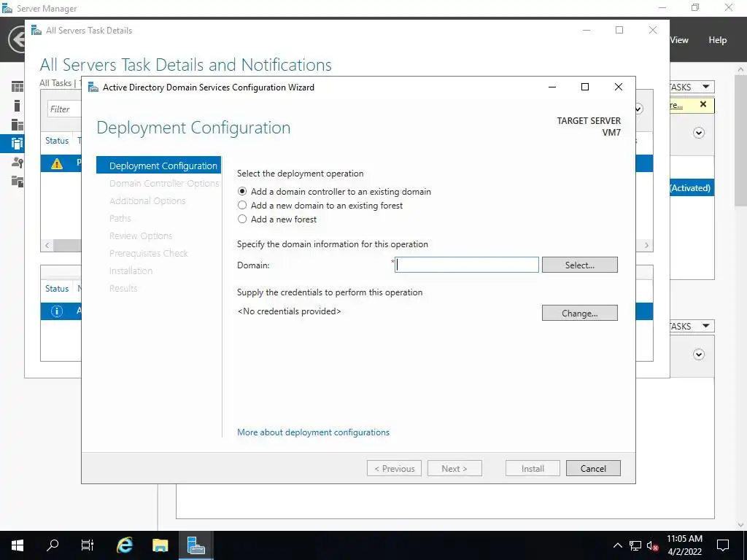
Task: Click scroll up arrow of Server Manager scrollbar
Action: click(740, 69)
